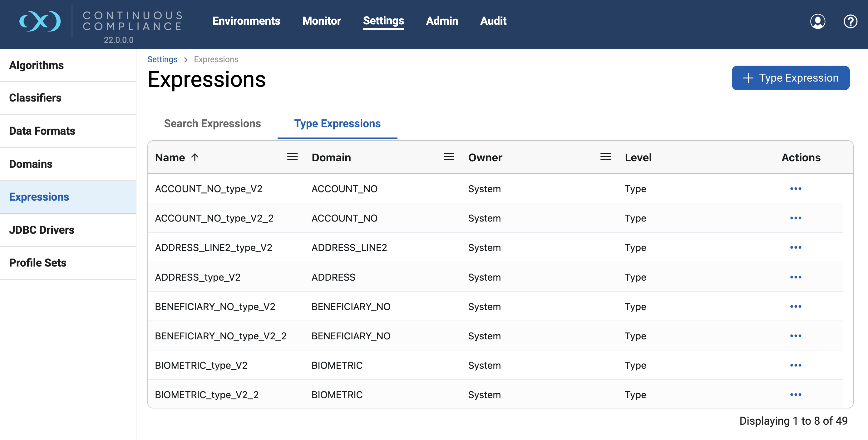Switch to the Search Expressions tab
868x440 pixels.
212,123
